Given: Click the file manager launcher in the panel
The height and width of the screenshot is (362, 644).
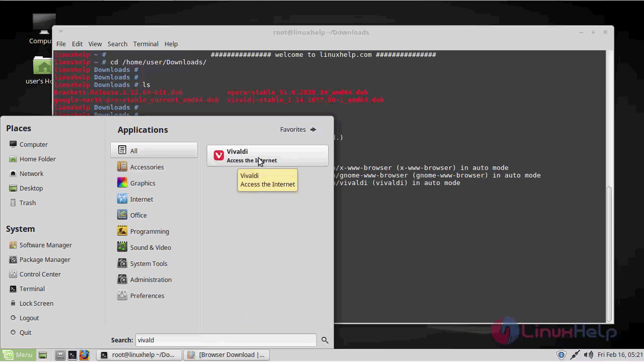Looking at the screenshot, I should pos(60,355).
